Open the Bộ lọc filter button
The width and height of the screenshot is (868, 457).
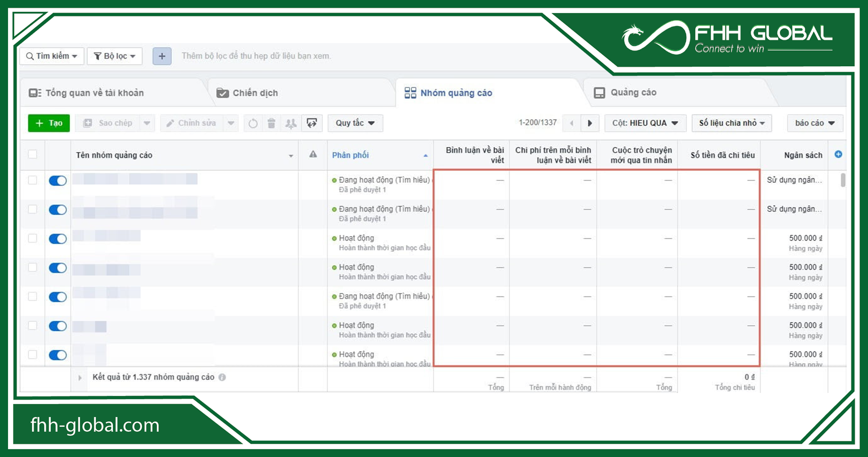[114, 56]
